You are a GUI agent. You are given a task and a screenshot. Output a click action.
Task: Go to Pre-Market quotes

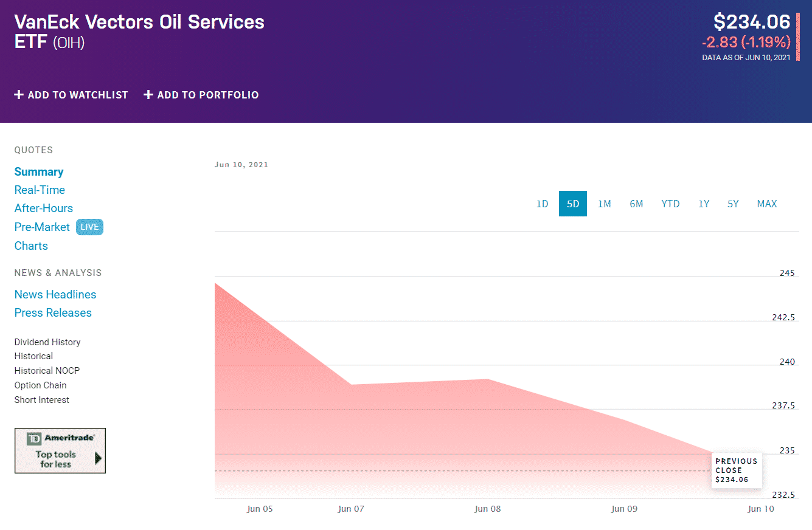point(42,227)
